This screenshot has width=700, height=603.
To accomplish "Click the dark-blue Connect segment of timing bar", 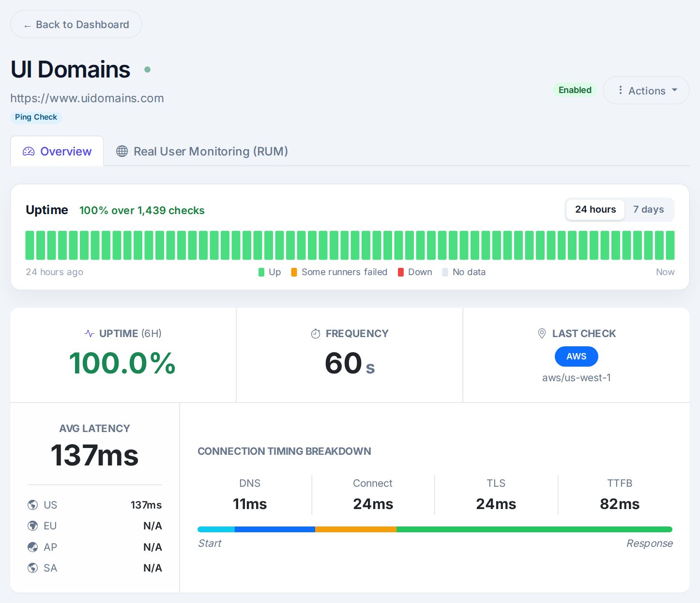I will coord(275,529).
